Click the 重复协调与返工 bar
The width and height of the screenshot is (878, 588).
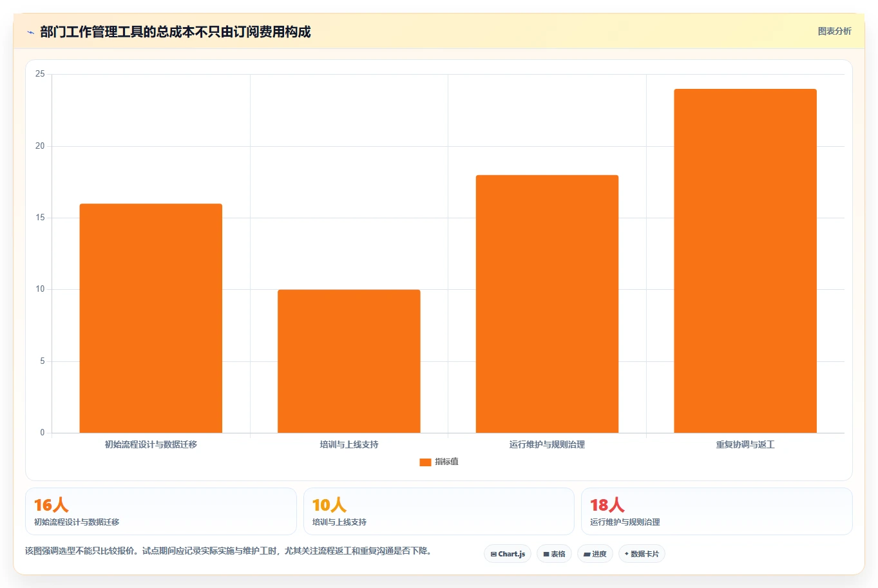click(745, 261)
